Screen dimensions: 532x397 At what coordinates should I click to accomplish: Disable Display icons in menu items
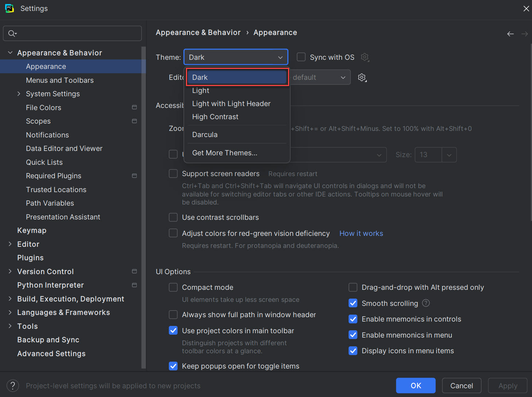click(x=353, y=351)
